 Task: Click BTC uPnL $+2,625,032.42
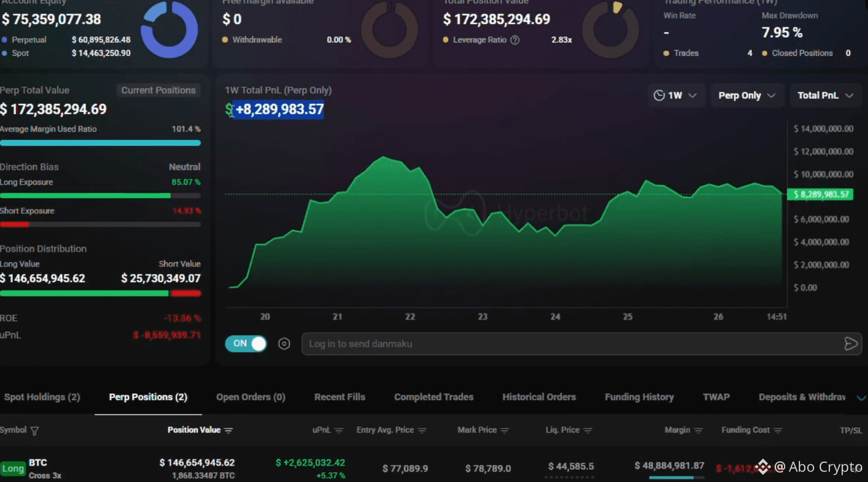(310, 463)
